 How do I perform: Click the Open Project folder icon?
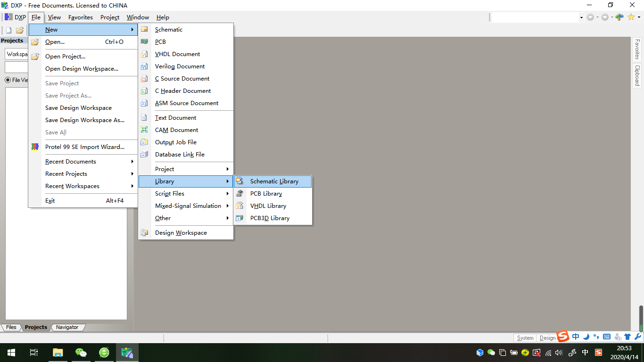pos(35,56)
